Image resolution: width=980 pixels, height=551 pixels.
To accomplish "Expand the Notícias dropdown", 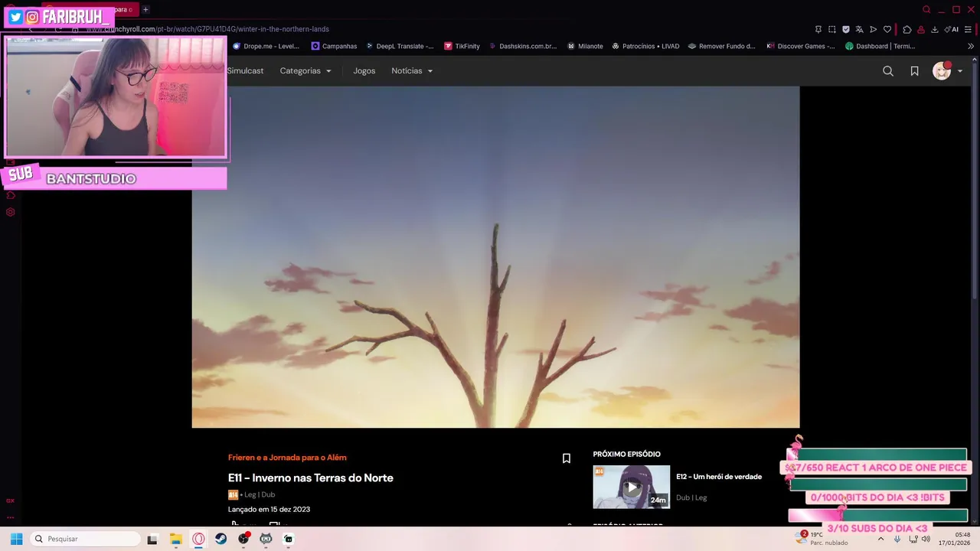I will click(412, 70).
